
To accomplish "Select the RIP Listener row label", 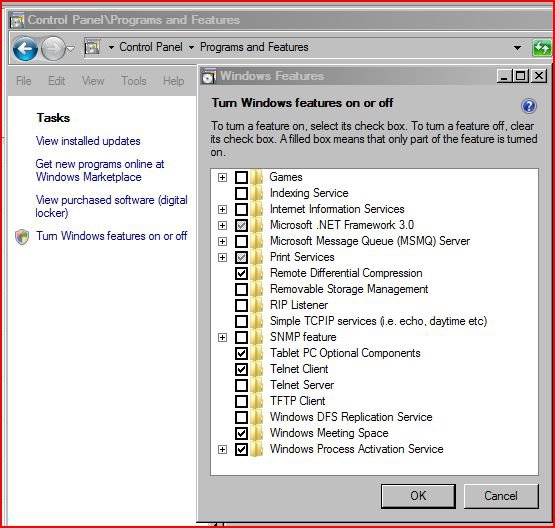I will 299,305.
